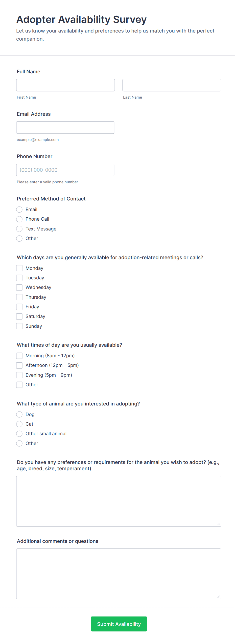Check Morning (8am - 12pm) availability
This screenshot has height=644, width=235.
(19, 356)
